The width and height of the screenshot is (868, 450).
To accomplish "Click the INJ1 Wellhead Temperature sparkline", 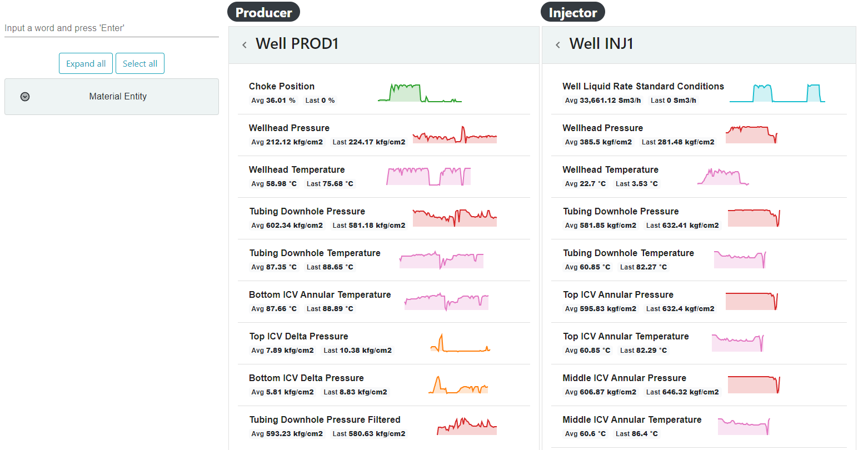I will point(723,177).
